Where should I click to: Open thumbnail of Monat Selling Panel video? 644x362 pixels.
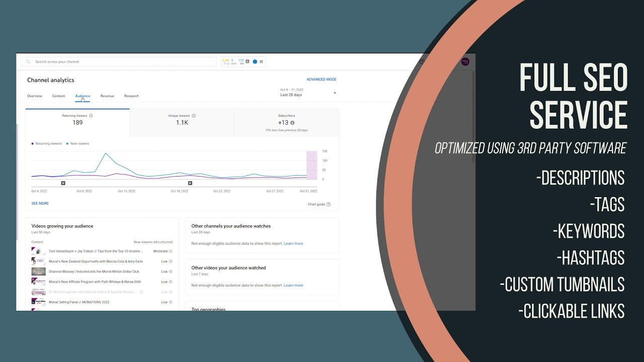[x=39, y=302]
